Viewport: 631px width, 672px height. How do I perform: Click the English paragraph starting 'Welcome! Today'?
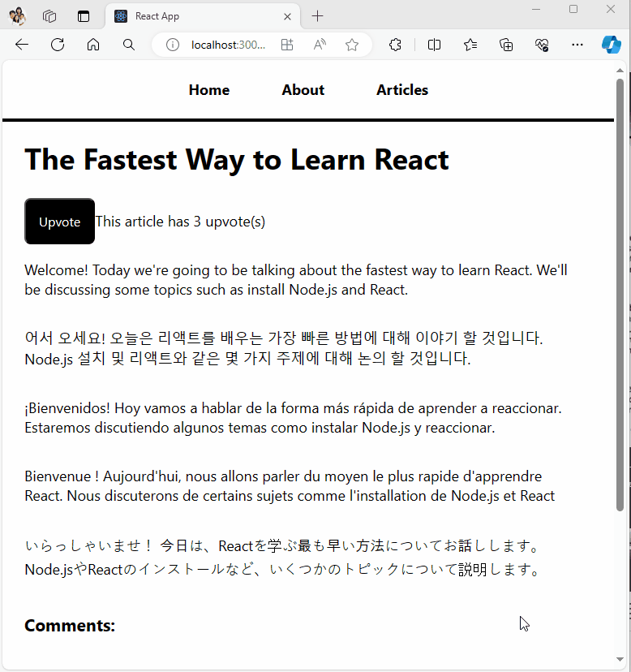click(296, 280)
